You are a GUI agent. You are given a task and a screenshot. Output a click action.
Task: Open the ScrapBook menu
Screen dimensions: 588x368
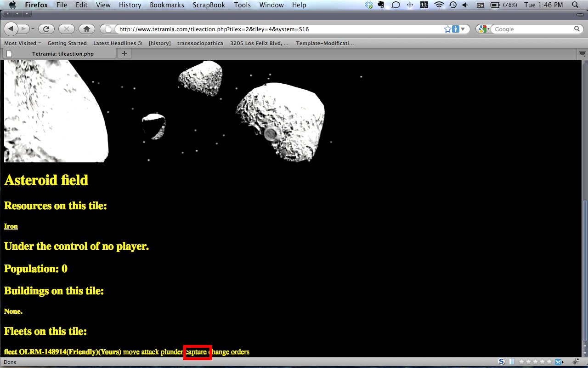[x=209, y=5]
